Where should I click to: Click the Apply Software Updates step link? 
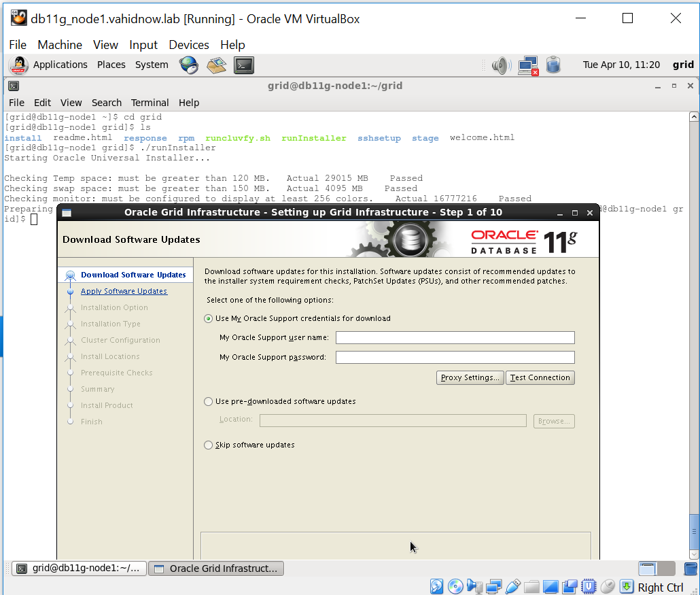click(x=124, y=291)
